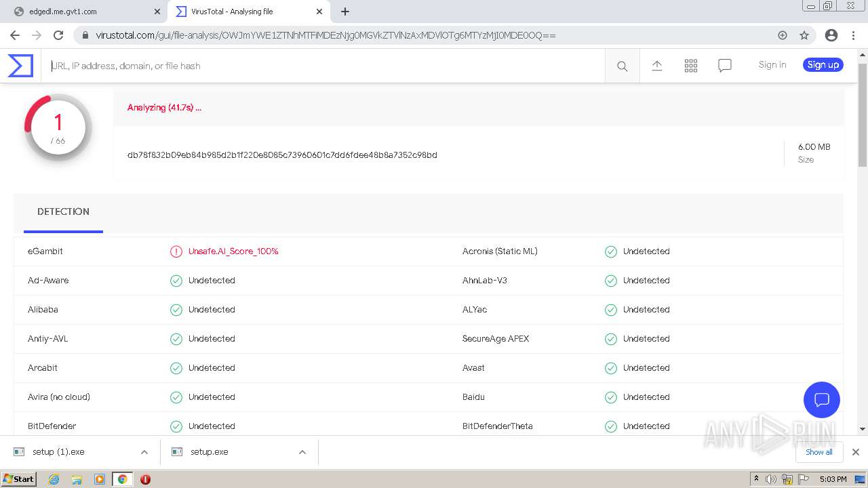Open the blue chat widget button
The height and width of the screenshot is (488, 868).
822,399
